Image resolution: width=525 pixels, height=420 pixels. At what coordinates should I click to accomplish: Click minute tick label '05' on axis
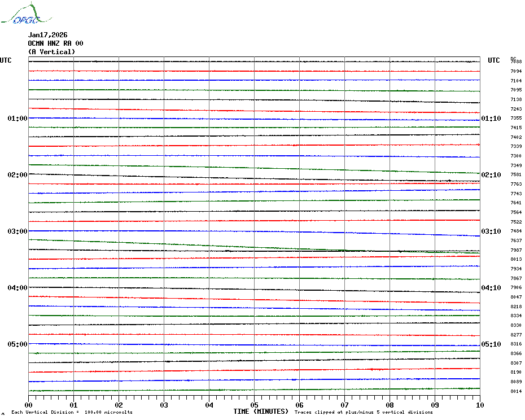point(255,405)
